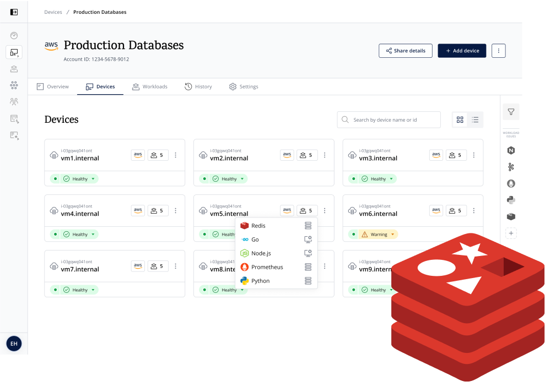Select Go in the workload popup

[x=276, y=239]
